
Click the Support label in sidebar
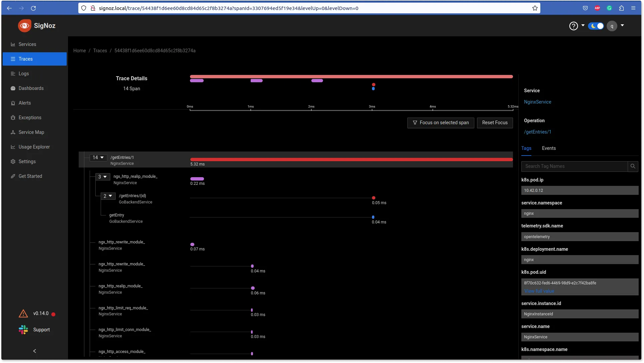[41, 330]
